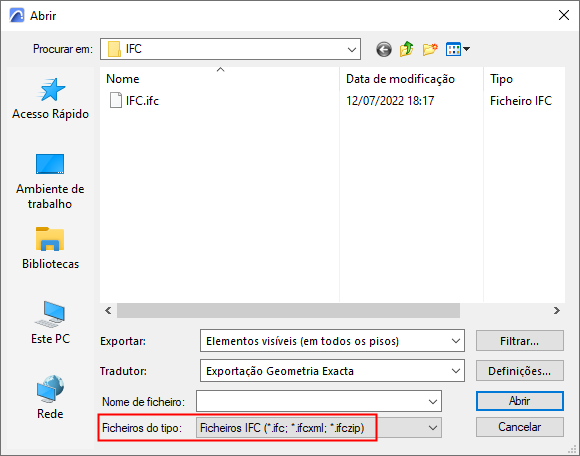
Task: Click the horizontal scrollbar right arrow
Action: tap(557, 311)
